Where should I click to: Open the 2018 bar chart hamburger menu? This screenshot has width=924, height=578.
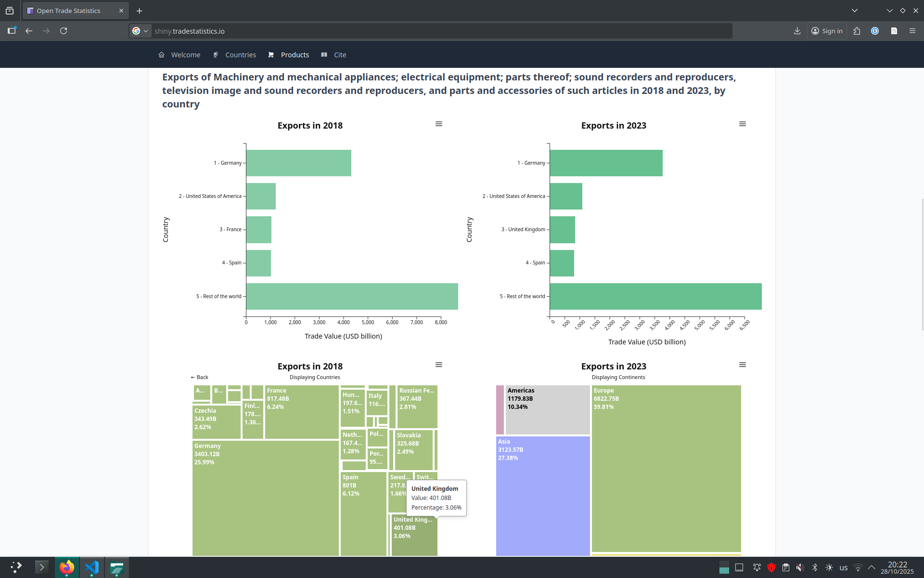click(438, 124)
